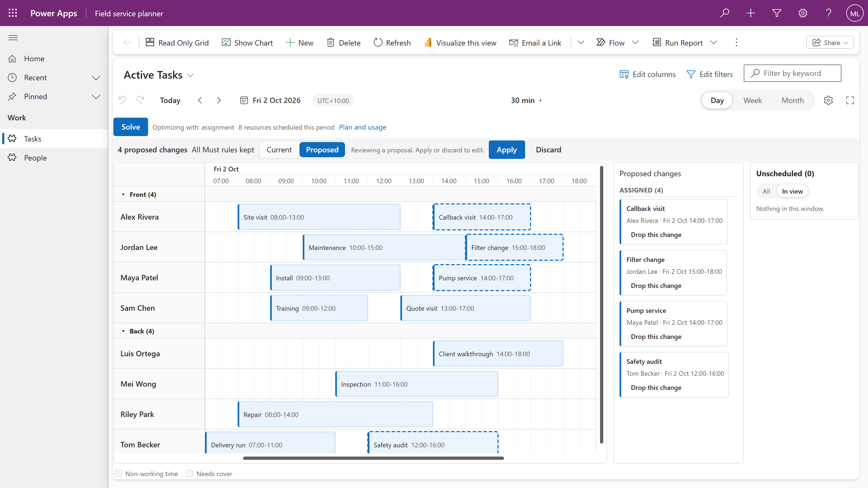Click the Delete command

pos(343,43)
